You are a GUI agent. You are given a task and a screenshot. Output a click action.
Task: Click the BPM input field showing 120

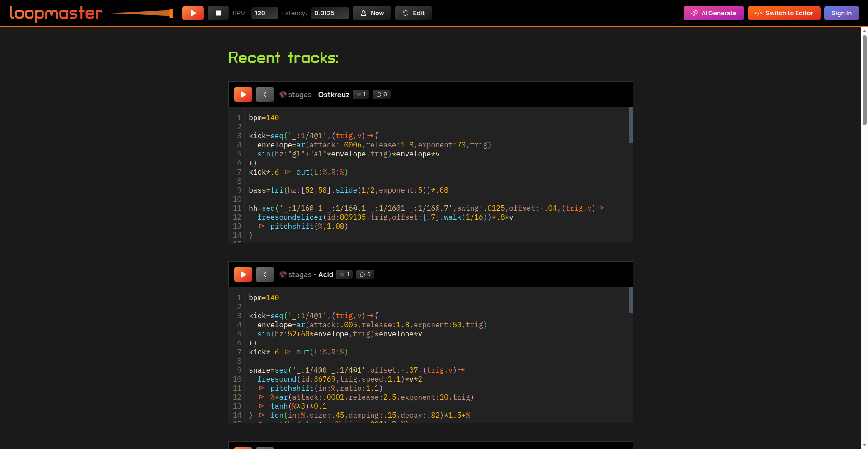coord(264,13)
